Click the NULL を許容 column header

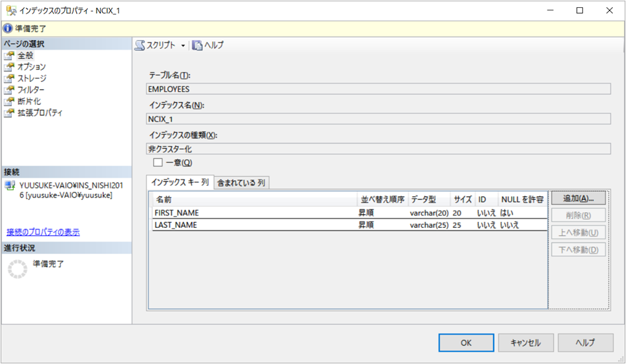[522, 199]
